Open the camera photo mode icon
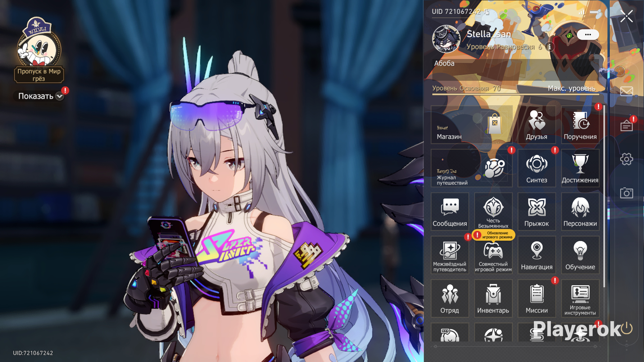Screen dimensions: 644x362 click(x=627, y=193)
